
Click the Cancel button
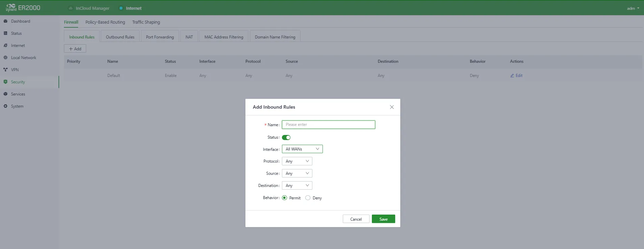click(356, 219)
